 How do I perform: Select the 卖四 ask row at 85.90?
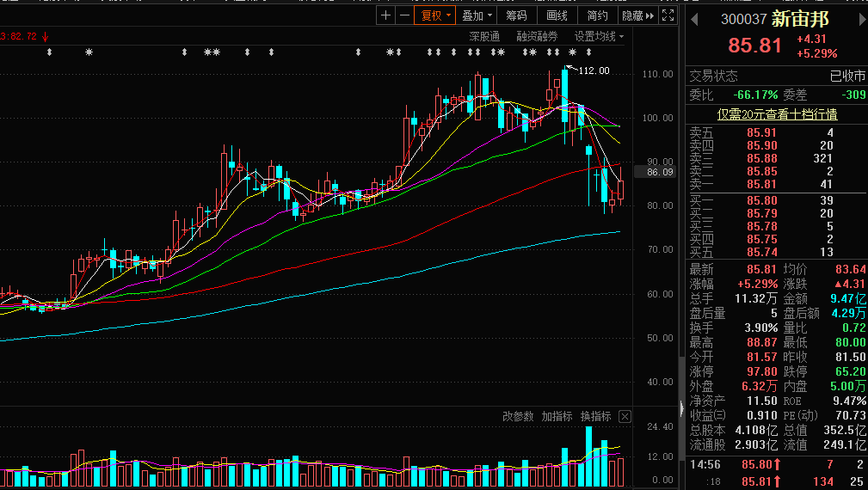[x=777, y=145]
